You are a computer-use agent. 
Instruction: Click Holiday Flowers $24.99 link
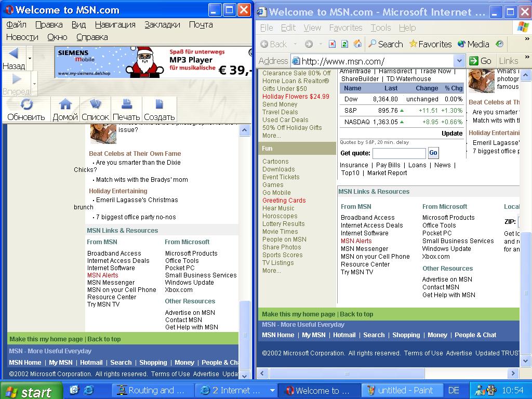296,96
